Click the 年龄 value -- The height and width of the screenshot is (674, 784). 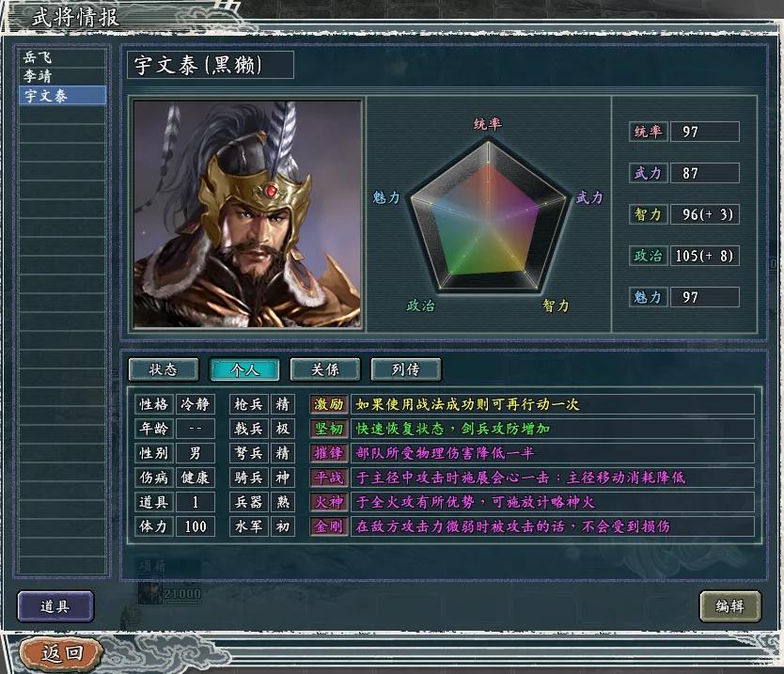(x=195, y=429)
